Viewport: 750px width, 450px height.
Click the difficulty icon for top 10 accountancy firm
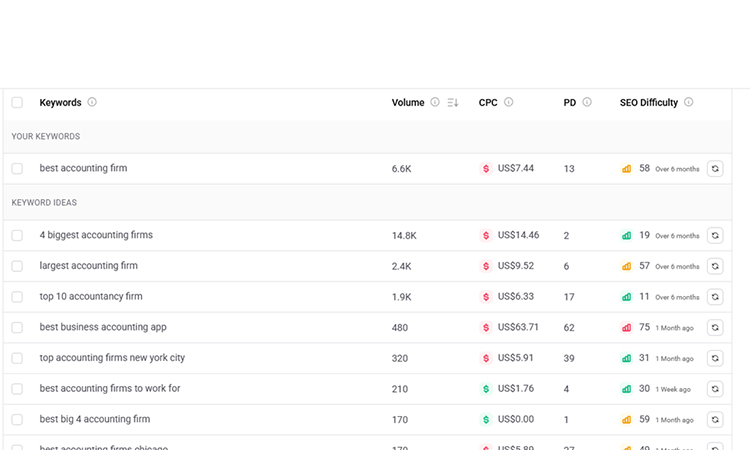click(626, 296)
